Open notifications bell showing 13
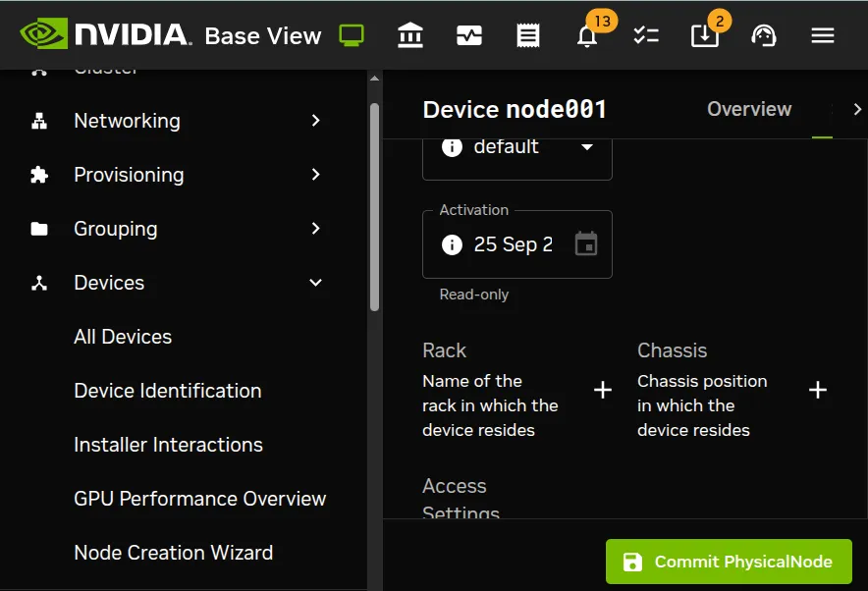Viewport: 868px width, 591px height. tap(587, 36)
